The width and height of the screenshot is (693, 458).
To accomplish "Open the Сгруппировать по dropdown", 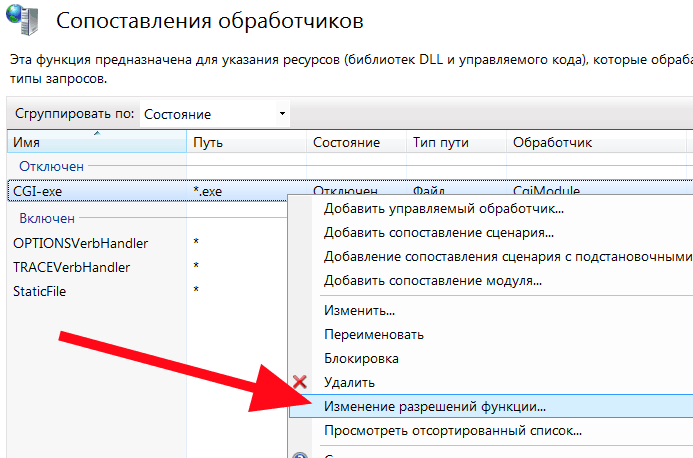I will pyautogui.click(x=214, y=114).
